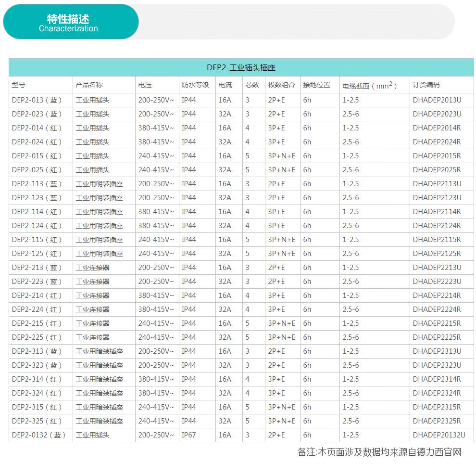The image size is (476, 475).
Task: Click order code DHADEP2214R
Action: [437, 295]
